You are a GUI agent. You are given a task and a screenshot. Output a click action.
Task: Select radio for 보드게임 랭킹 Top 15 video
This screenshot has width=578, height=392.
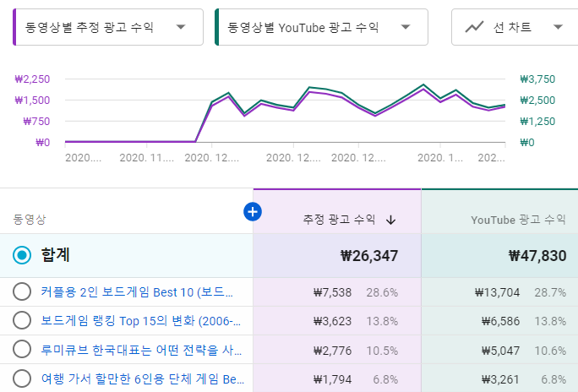tap(22, 320)
